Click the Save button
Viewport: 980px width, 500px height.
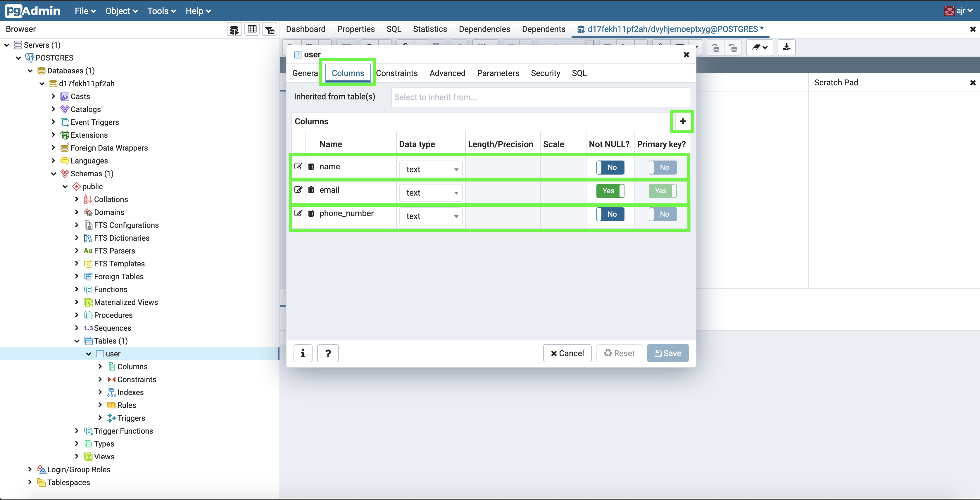point(667,353)
